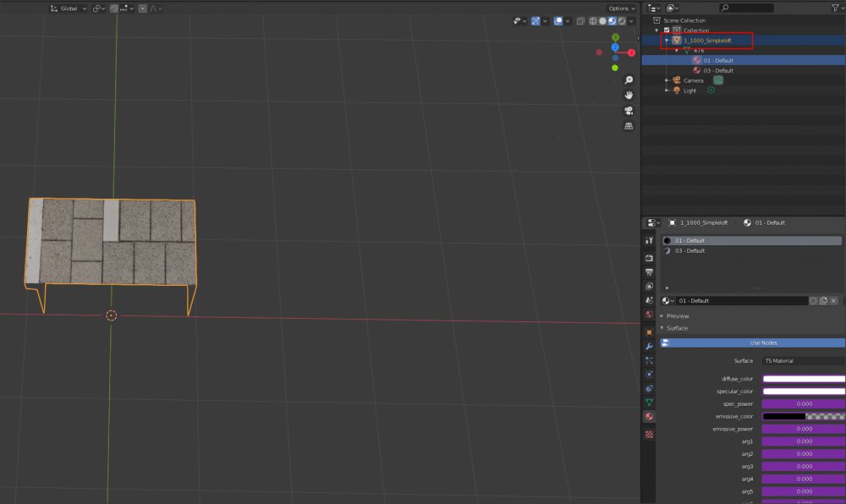Select the Camera object in outliner
This screenshot has width=846, height=504.
click(693, 80)
